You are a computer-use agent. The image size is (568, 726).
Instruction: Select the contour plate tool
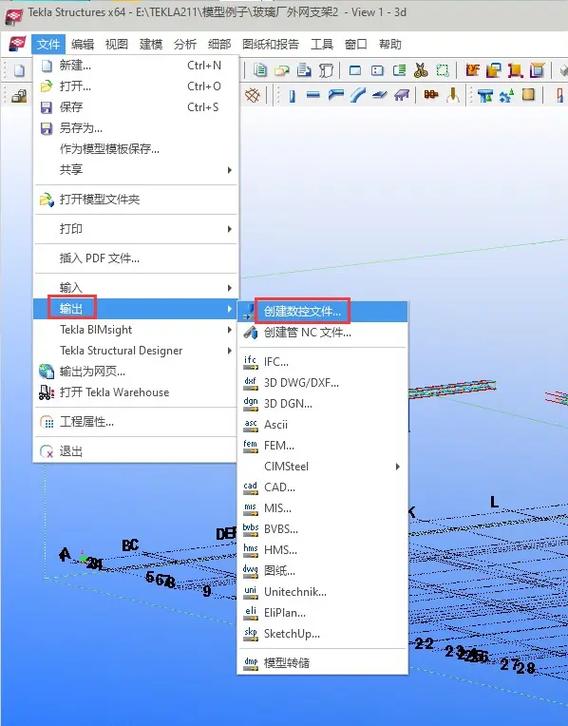(379, 96)
